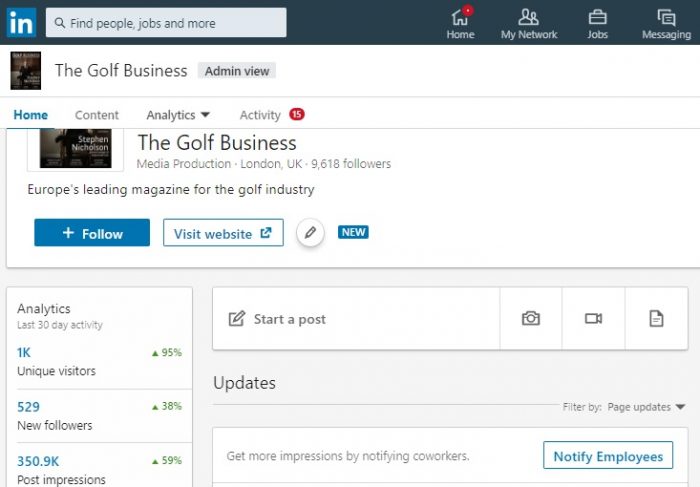Add a photo with the camera icon

531,319
